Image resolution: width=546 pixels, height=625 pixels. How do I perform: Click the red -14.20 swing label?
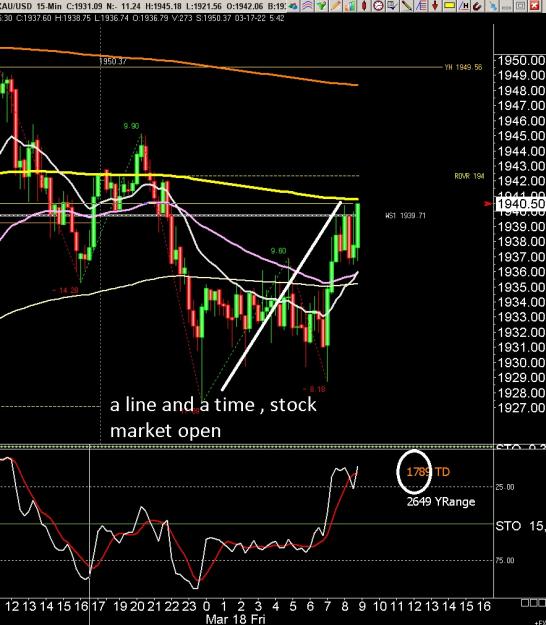[65, 290]
